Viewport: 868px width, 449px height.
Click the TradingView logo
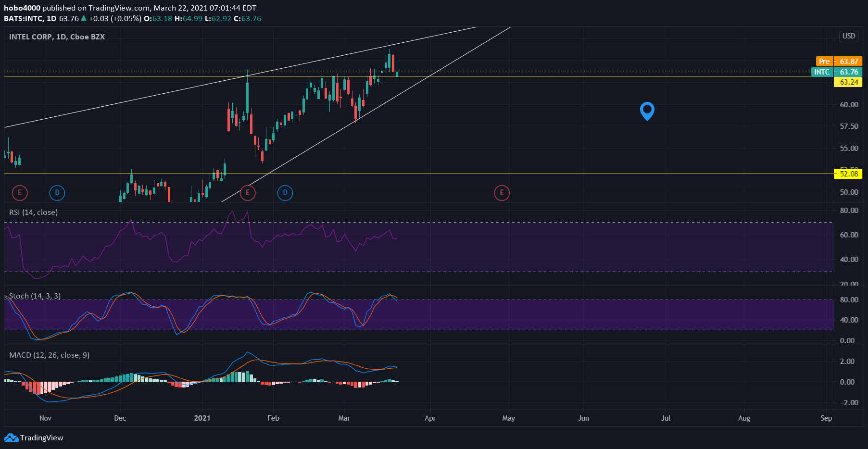pos(34,437)
